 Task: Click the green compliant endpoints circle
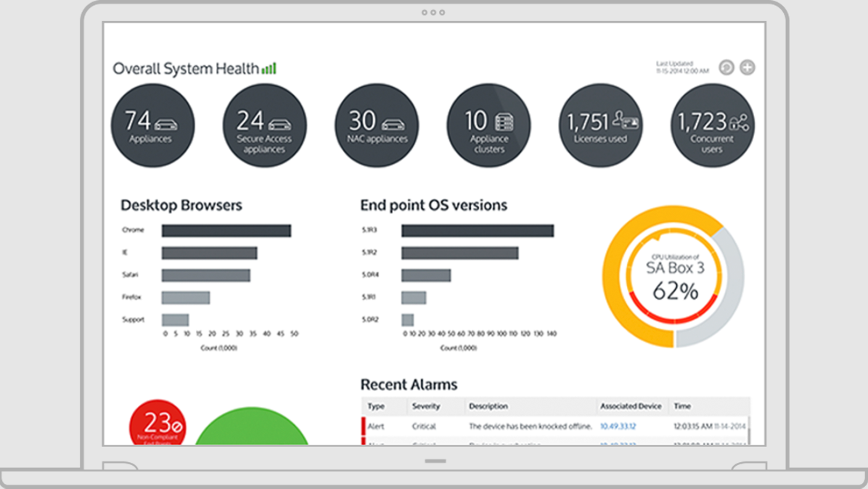(252, 427)
